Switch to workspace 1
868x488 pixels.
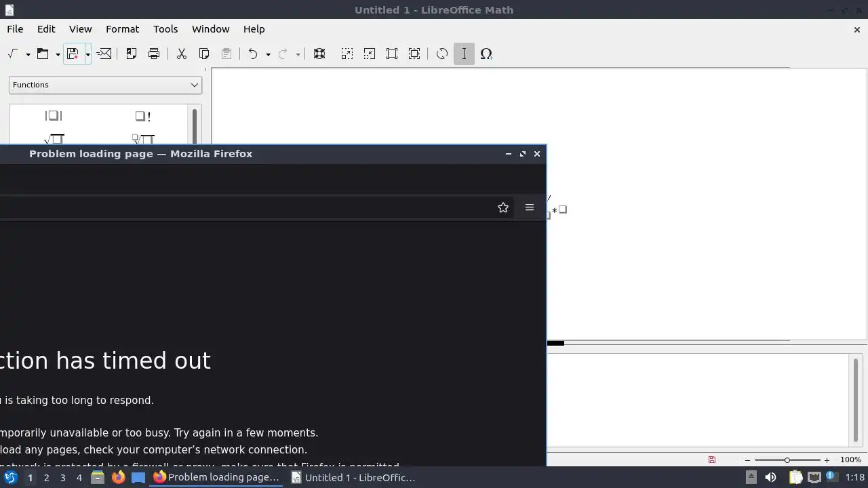tap(30, 478)
